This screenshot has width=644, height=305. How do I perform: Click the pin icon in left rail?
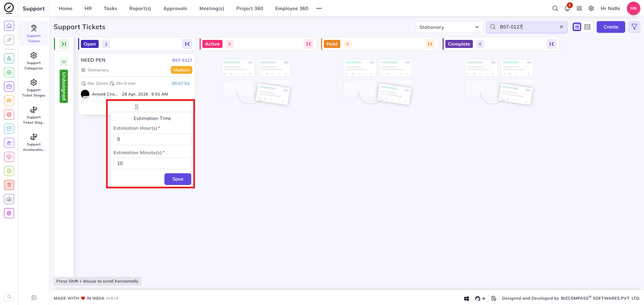pyautogui.click(x=9, y=40)
